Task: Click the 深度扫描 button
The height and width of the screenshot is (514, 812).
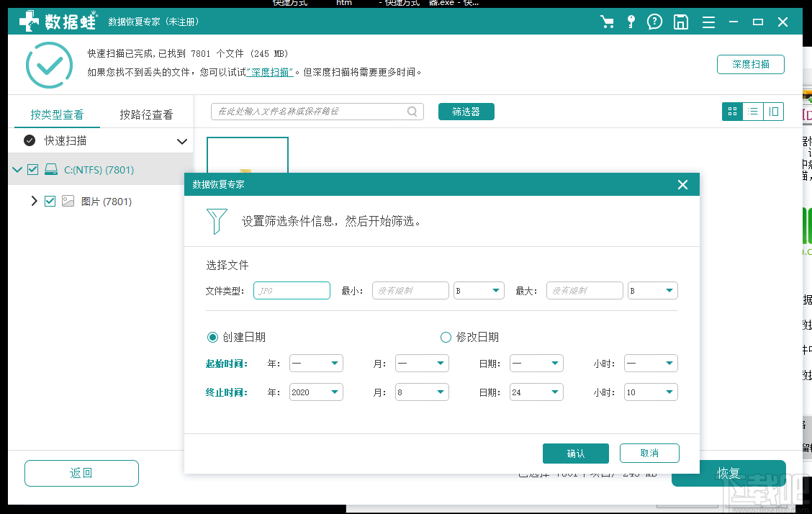Action: point(750,64)
